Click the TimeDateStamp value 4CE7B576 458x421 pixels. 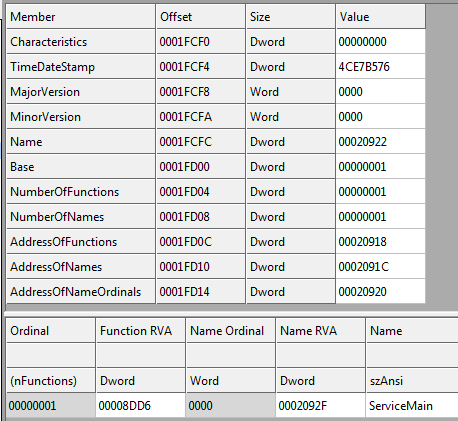coord(381,67)
